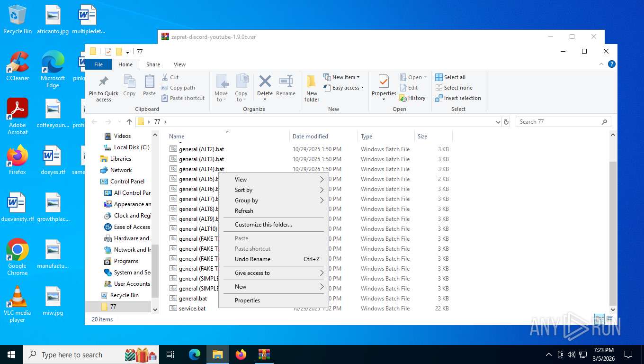The image size is (644, 364).
Task: Select general (ALT2).bat file
Action: pos(201,149)
